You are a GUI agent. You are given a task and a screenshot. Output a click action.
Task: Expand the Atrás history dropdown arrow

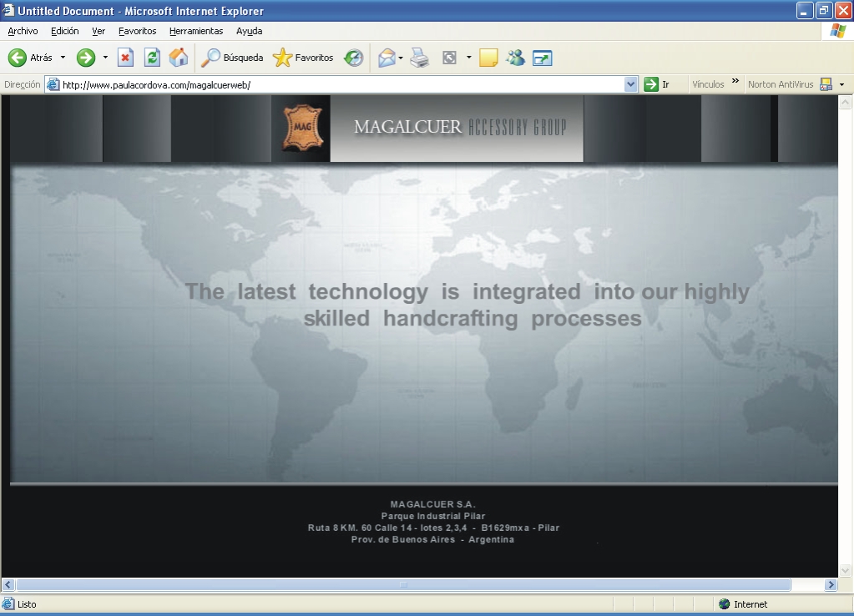click(x=63, y=58)
